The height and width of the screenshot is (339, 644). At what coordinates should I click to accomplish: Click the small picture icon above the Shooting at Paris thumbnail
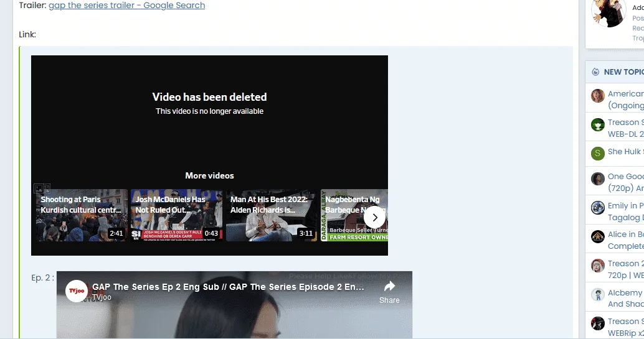click(x=39, y=188)
